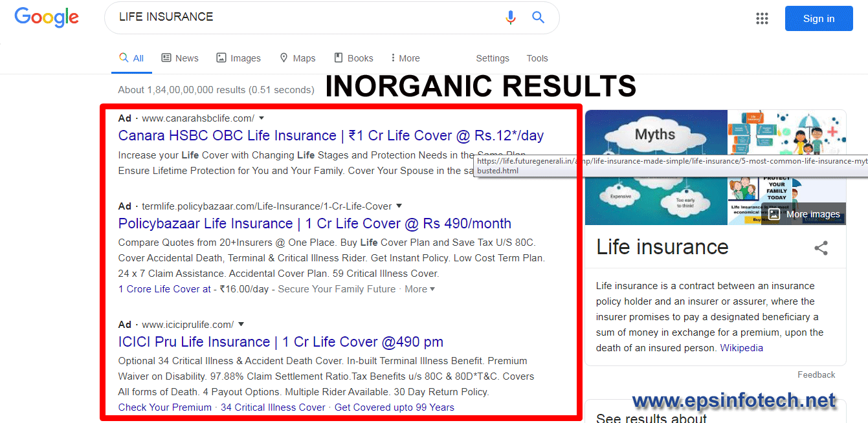Click the www.canarahsbclife.com/ ad URL
The height and width of the screenshot is (423, 868).
coord(198,118)
